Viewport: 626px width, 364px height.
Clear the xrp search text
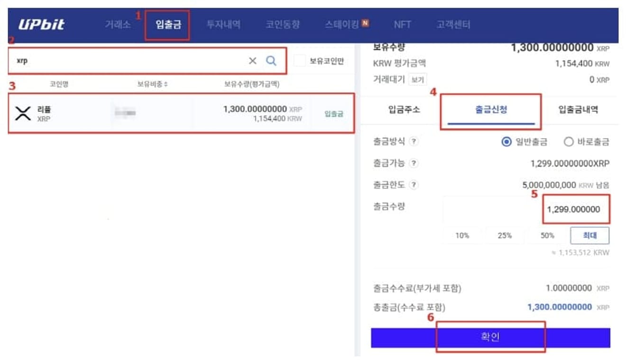[253, 61]
